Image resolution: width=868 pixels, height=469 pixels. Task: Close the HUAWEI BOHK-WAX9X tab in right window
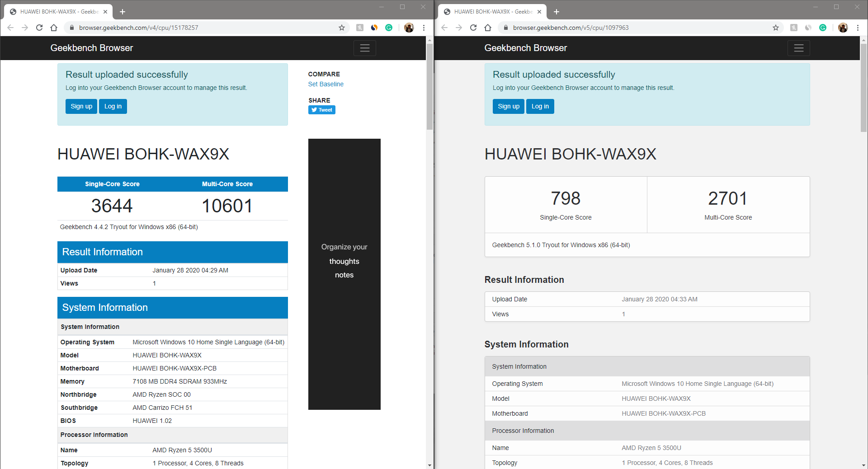(x=539, y=12)
